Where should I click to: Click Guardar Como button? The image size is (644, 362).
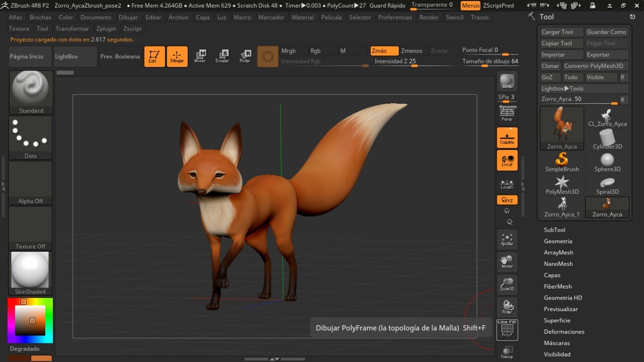606,32
